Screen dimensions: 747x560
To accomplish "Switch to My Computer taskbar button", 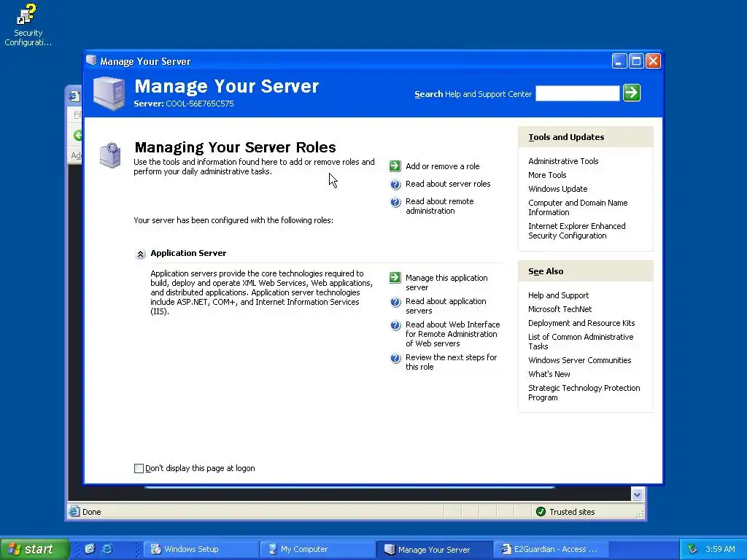I will coord(318,549).
